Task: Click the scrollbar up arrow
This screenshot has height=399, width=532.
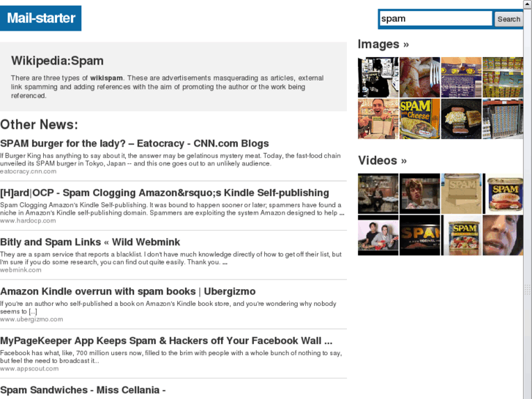Action: coord(528,4)
